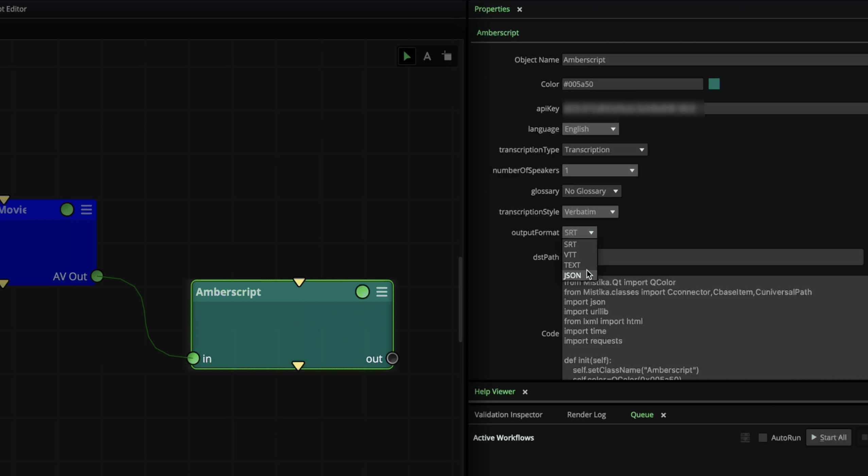868x476 pixels.
Task: Choose JSON in the outputFormat list
Action: (x=579, y=275)
